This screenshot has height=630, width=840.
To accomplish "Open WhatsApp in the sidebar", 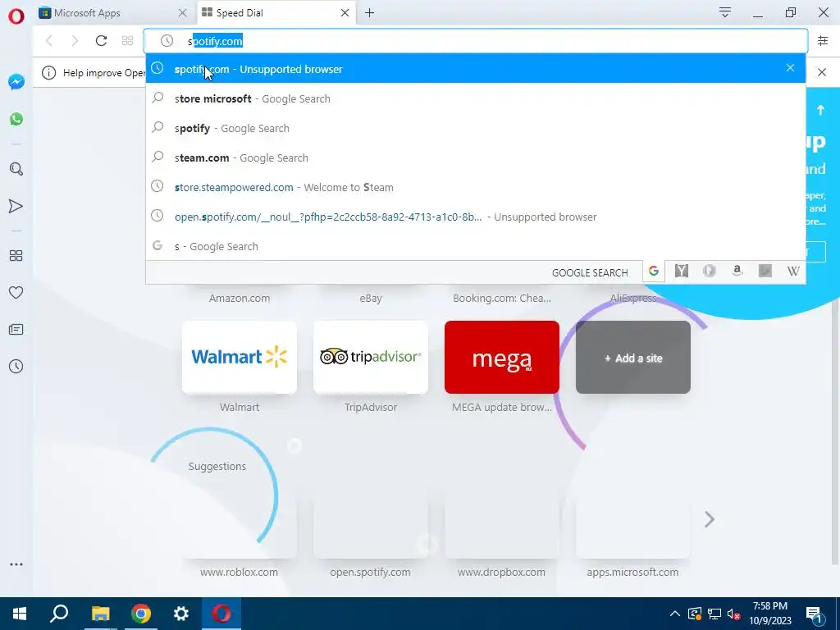I will tap(16, 119).
